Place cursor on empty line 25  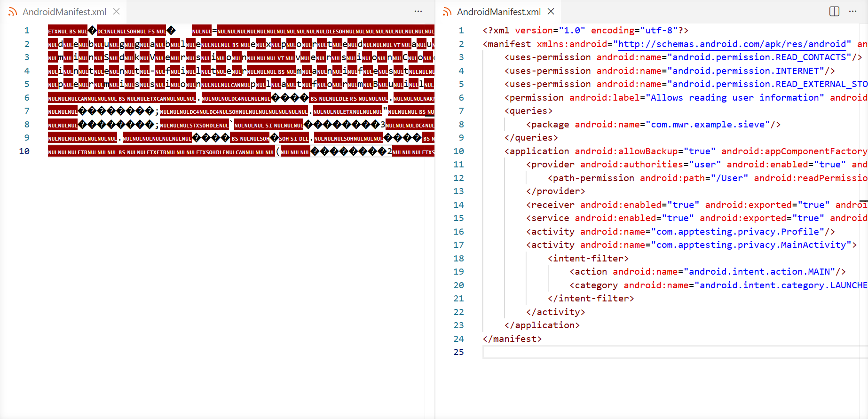coord(658,352)
